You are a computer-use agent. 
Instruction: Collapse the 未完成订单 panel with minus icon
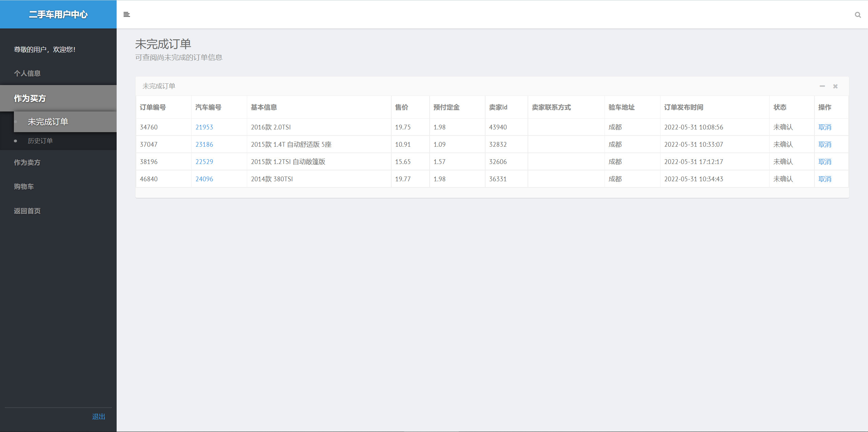click(x=822, y=86)
